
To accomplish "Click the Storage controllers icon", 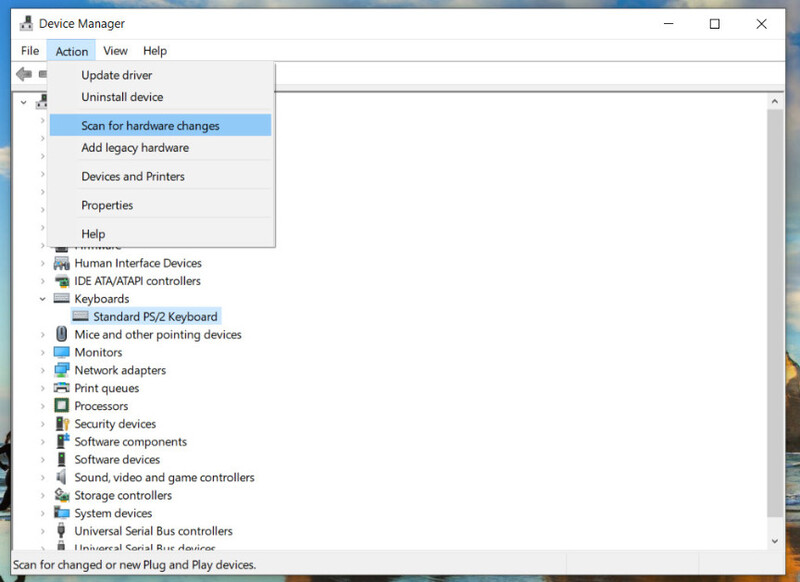I will [62, 495].
